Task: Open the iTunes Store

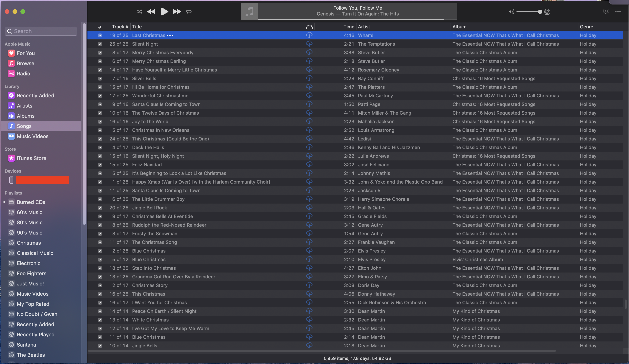Action: pyautogui.click(x=31, y=158)
